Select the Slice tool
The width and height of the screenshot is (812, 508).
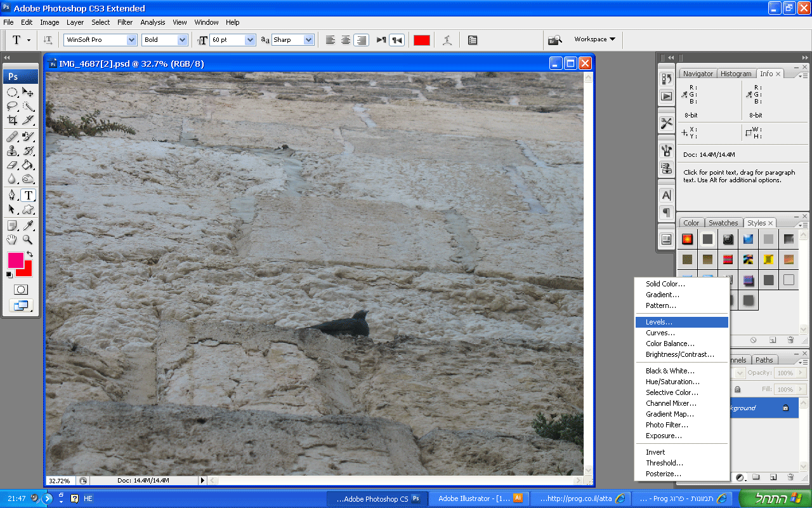(x=28, y=120)
